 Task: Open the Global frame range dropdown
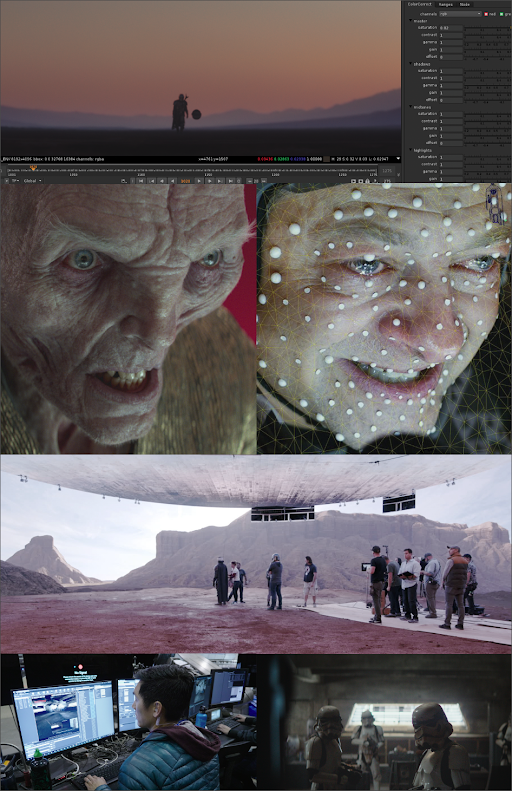32,181
